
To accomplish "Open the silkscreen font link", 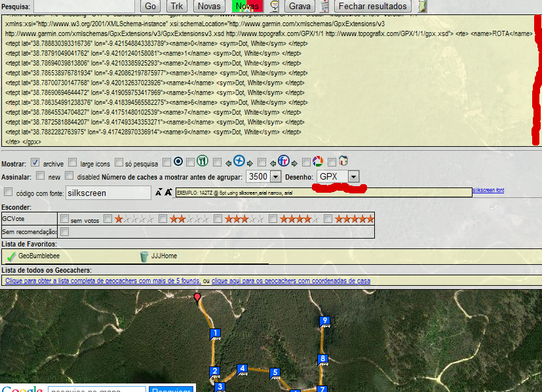I will 488,190.
